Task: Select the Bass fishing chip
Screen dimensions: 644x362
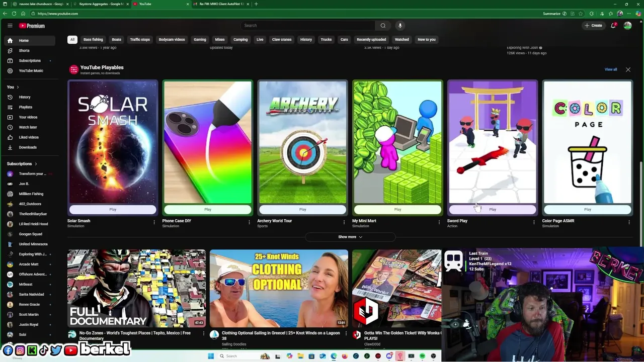Action: click(93, 40)
